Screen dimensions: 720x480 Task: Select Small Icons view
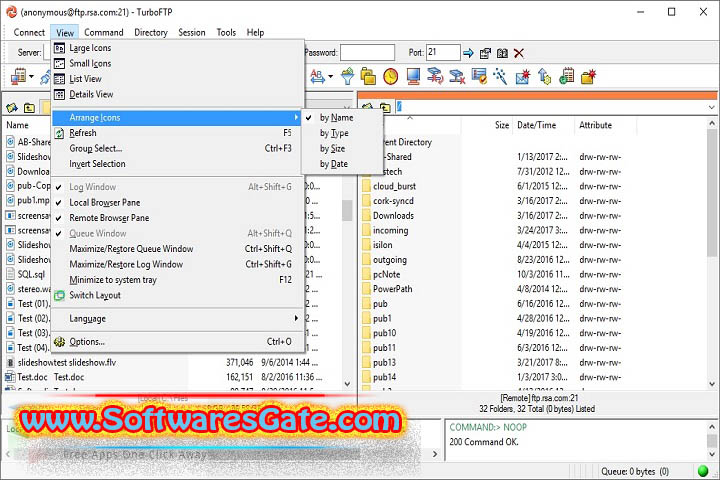coord(177,63)
